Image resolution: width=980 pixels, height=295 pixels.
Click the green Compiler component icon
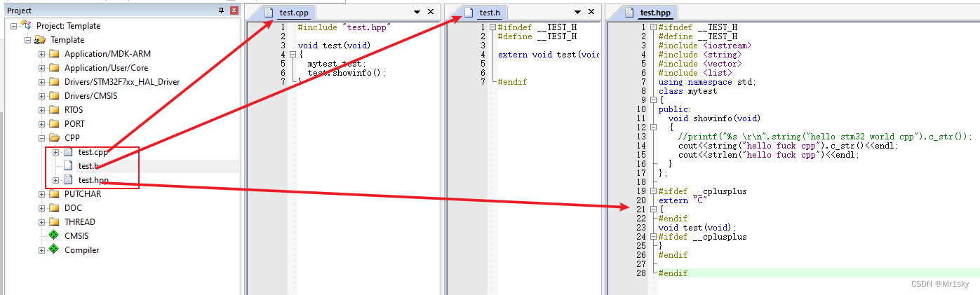[x=54, y=250]
